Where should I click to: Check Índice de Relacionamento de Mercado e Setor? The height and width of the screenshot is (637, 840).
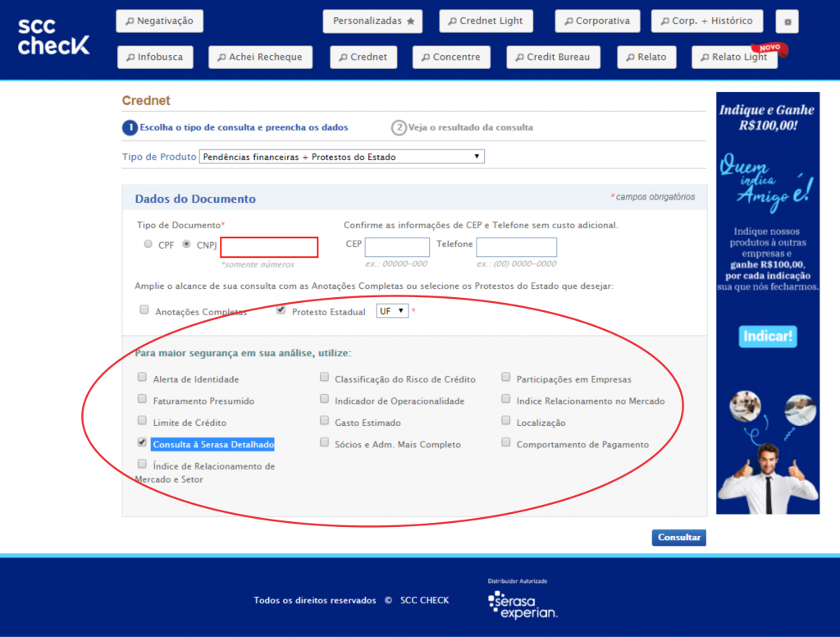point(142,464)
